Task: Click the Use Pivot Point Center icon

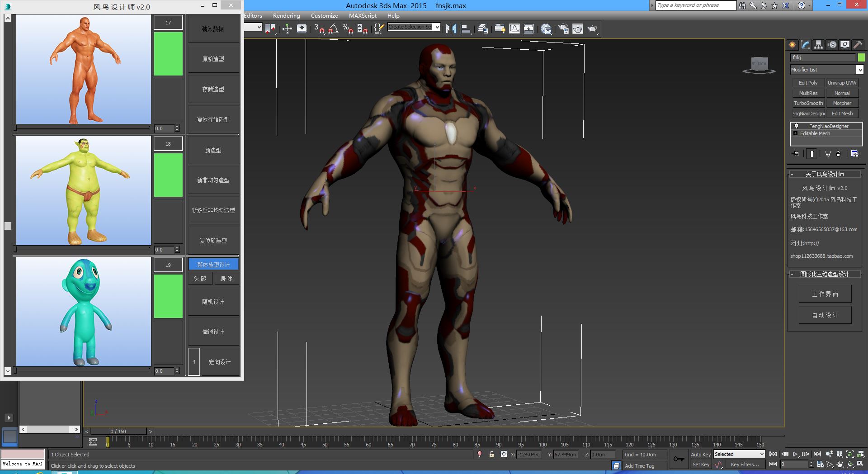Action: [270, 29]
